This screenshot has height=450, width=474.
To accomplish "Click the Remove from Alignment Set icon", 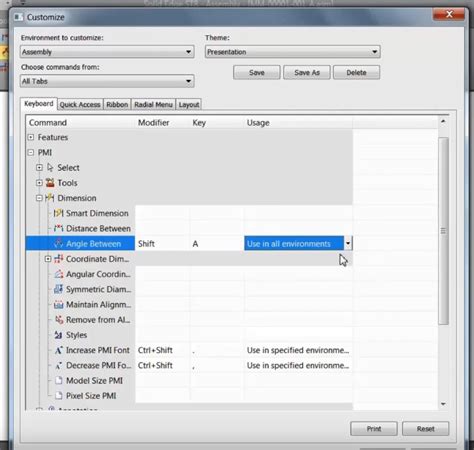I will (59, 320).
